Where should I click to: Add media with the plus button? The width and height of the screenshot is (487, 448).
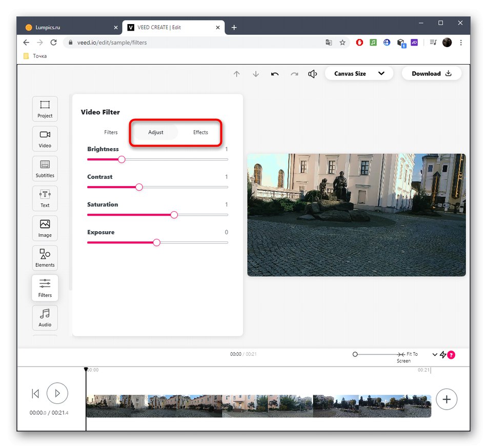coord(447,399)
